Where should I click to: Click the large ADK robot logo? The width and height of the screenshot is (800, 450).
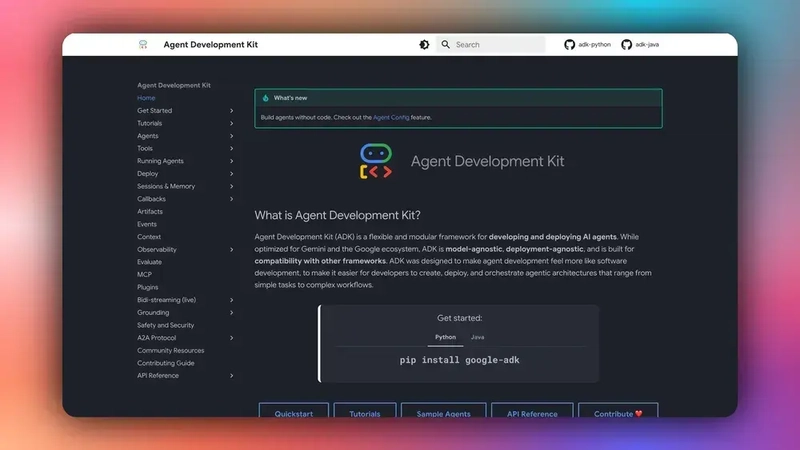[x=376, y=161]
